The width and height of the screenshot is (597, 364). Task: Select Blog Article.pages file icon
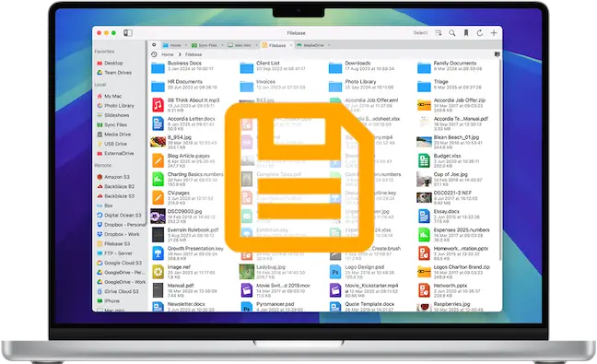[x=158, y=160]
